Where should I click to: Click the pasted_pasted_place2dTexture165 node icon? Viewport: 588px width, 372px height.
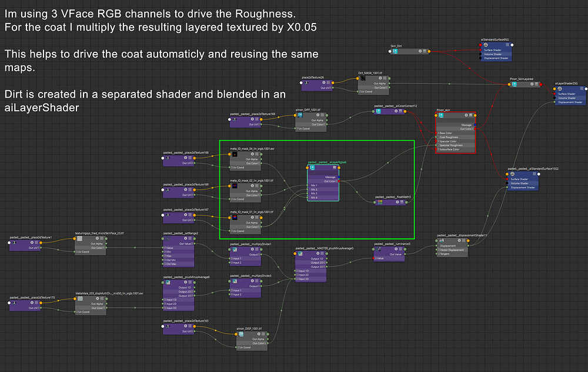coord(168,326)
